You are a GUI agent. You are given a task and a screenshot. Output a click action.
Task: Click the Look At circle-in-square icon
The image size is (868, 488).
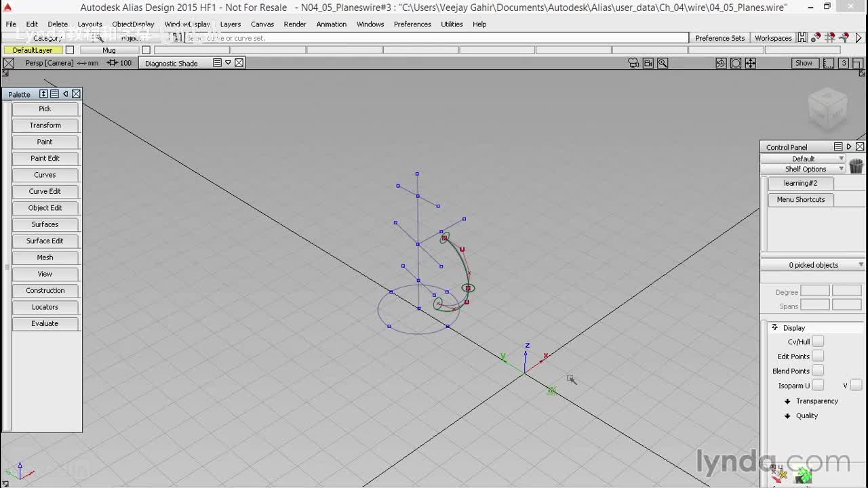click(736, 63)
